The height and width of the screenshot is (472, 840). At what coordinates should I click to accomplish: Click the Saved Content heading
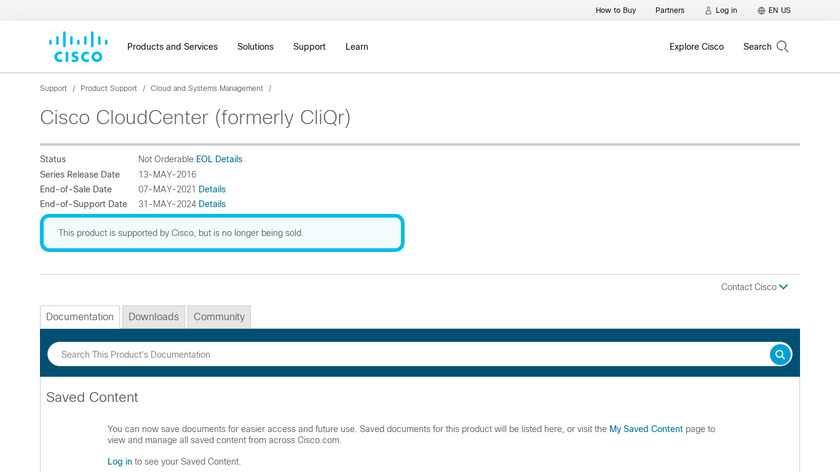pyautogui.click(x=92, y=397)
